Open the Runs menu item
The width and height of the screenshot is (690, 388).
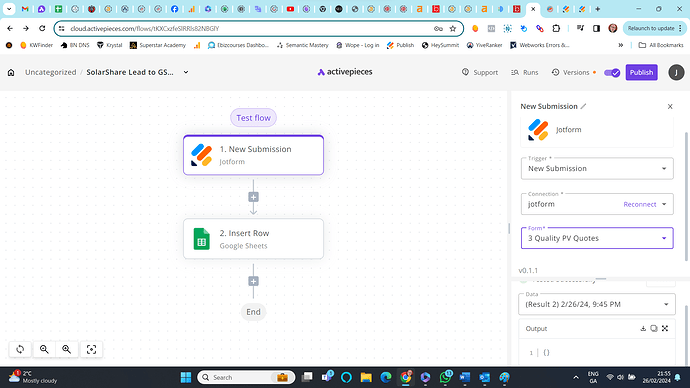(x=525, y=72)
